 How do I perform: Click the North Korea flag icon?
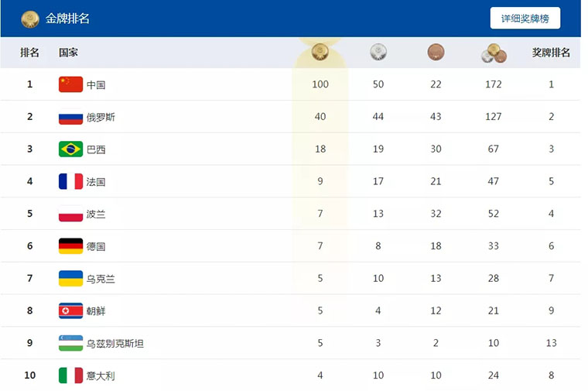[70, 310]
